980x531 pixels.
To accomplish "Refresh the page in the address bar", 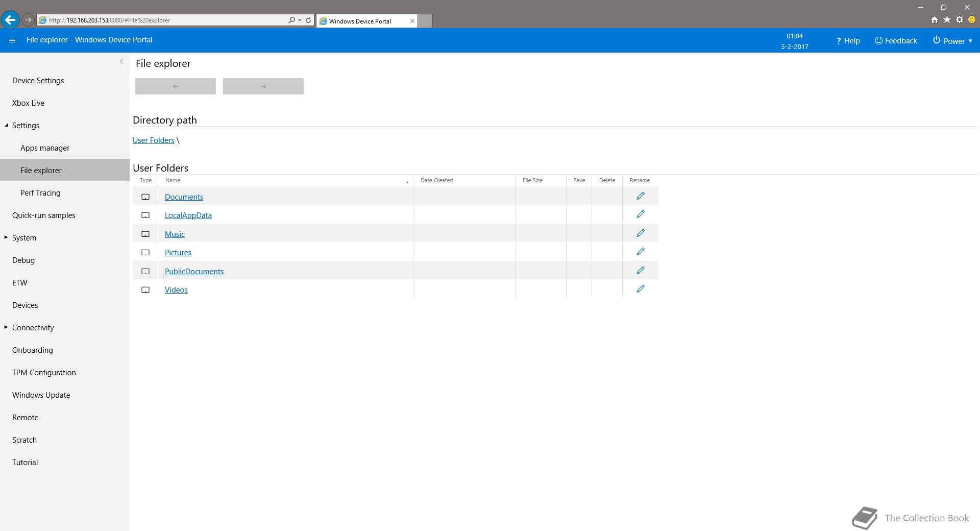I will tap(308, 20).
